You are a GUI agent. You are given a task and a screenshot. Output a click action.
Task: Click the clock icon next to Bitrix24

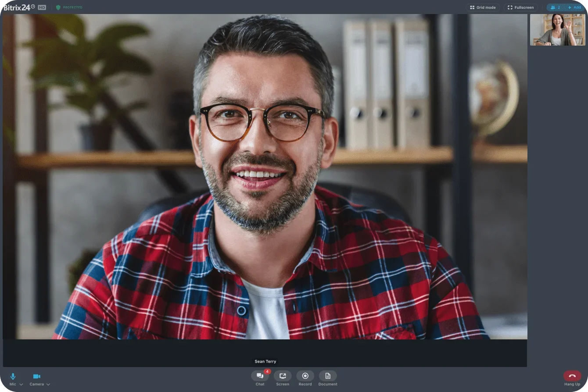coord(33,6)
